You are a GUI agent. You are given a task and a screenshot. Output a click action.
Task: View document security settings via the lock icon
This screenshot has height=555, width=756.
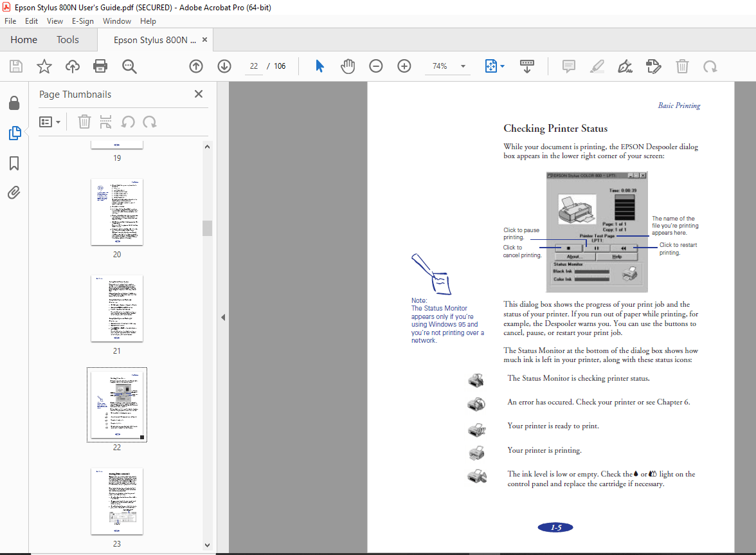coord(14,103)
